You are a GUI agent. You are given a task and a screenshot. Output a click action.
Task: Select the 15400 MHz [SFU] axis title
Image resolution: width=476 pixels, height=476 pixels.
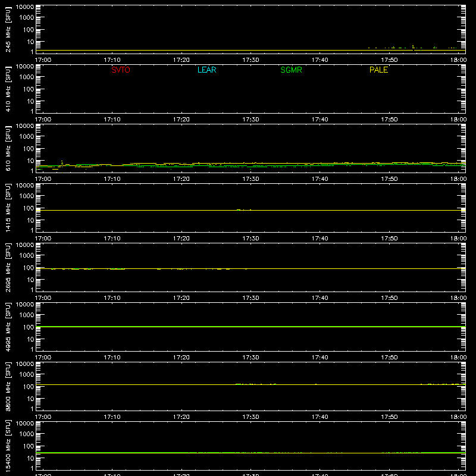click(x=8, y=446)
